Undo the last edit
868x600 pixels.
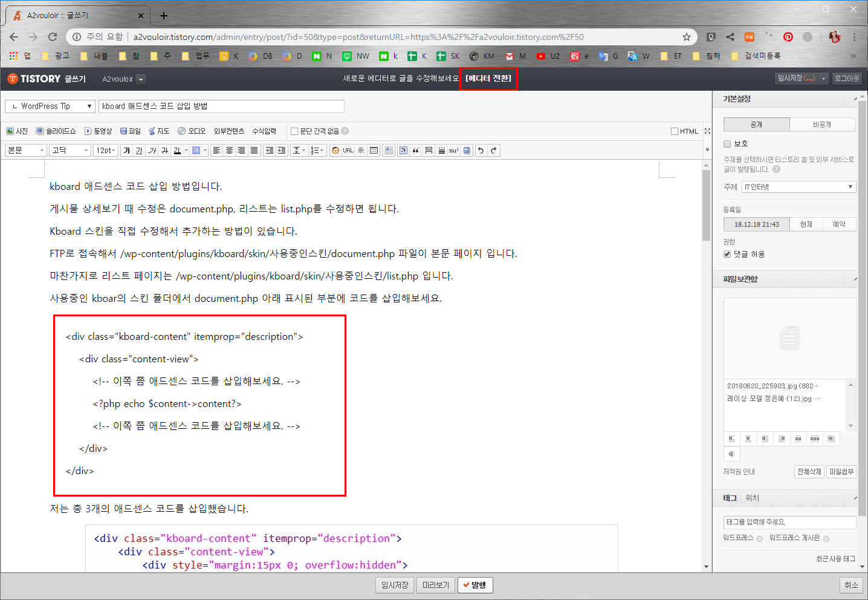click(481, 151)
